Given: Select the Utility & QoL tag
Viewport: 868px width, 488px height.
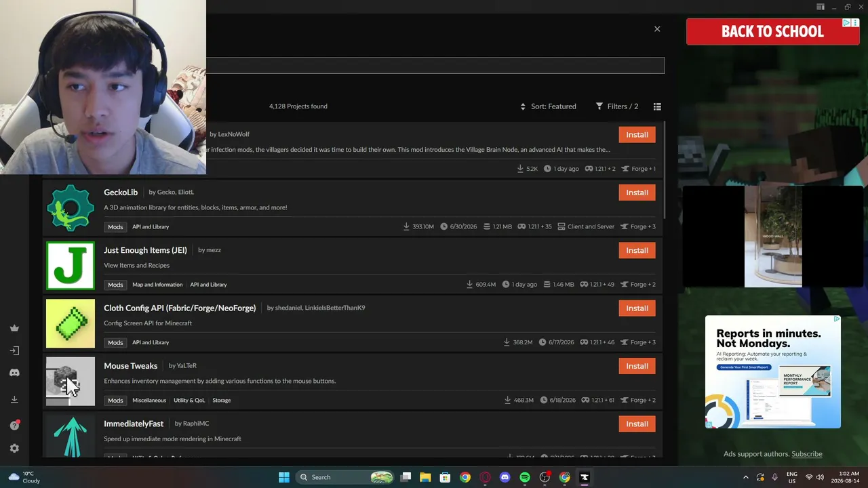Looking at the screenshot, I should (189, 401).
